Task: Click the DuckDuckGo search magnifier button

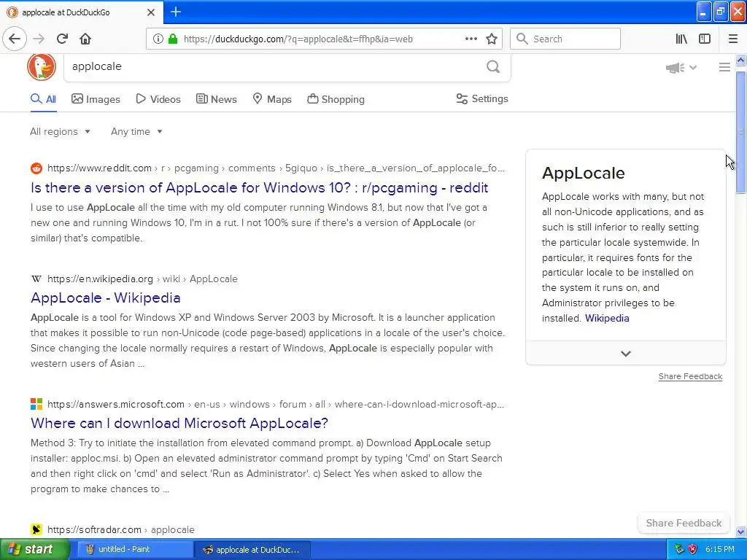Action: [x=493, y=66]
